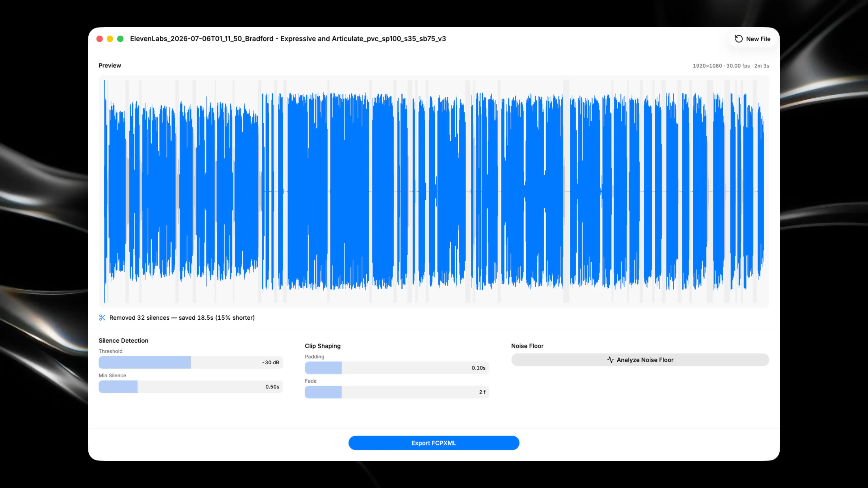This screenshot has height=488, width=868.
Task: Click the pulse icon in Analyze Noise Floor
Action: click(x=610, y=360)
